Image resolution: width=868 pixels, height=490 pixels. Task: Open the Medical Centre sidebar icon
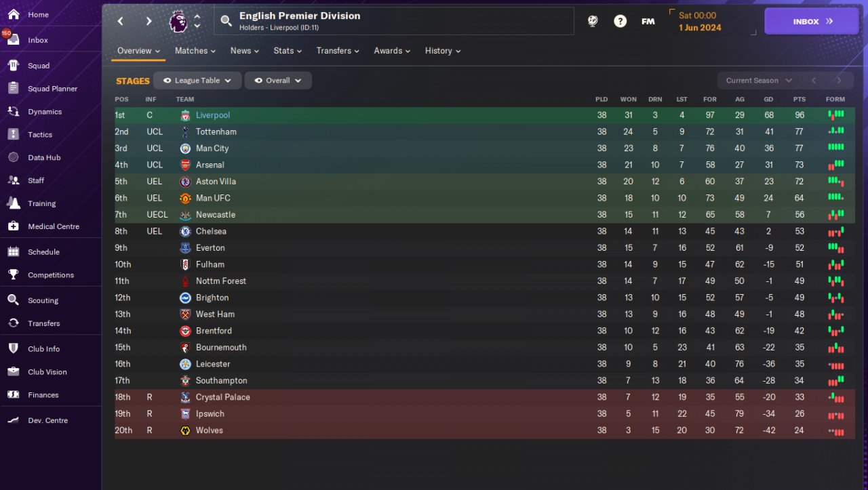coord(13,226)
